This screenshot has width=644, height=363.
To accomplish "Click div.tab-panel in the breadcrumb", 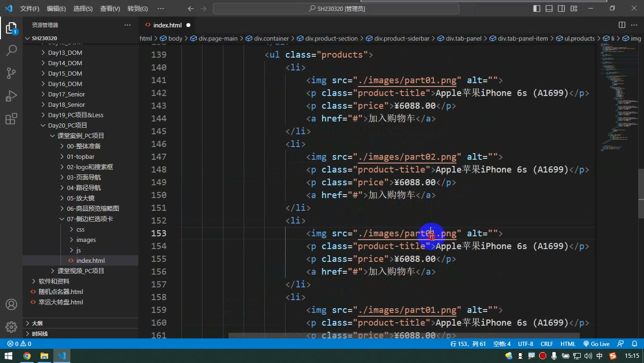I will click(x=459, y=39).
